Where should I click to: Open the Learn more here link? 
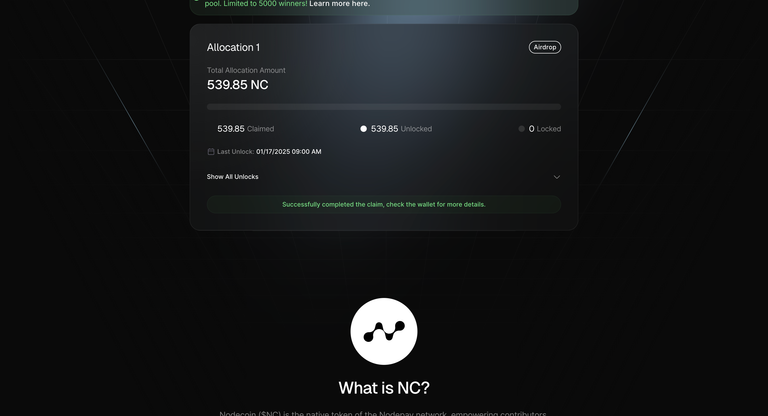[339, 4]
